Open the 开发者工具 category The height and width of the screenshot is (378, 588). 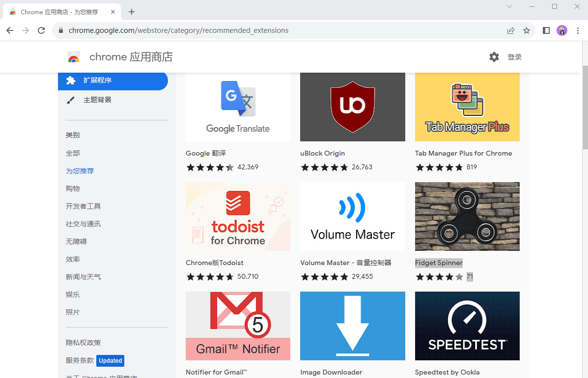click(x=83, y=206)
